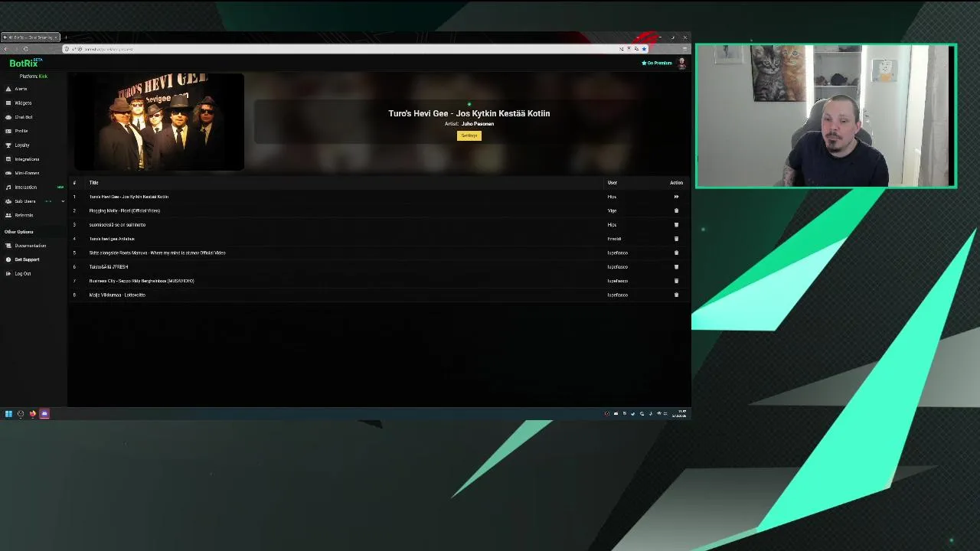Click the Action column header
Image resolution: width=980 pixels, height=551 pixels.
click(676, 183)
